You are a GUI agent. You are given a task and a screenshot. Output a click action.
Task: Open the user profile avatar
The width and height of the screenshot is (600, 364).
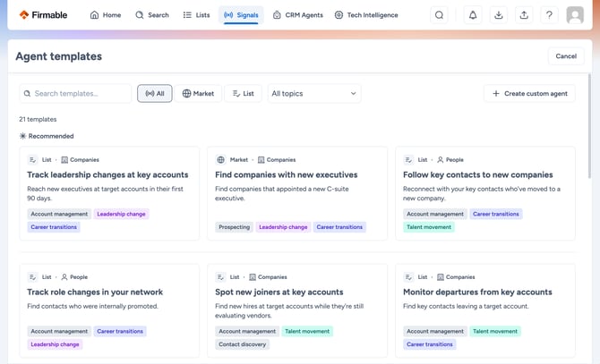575,15
